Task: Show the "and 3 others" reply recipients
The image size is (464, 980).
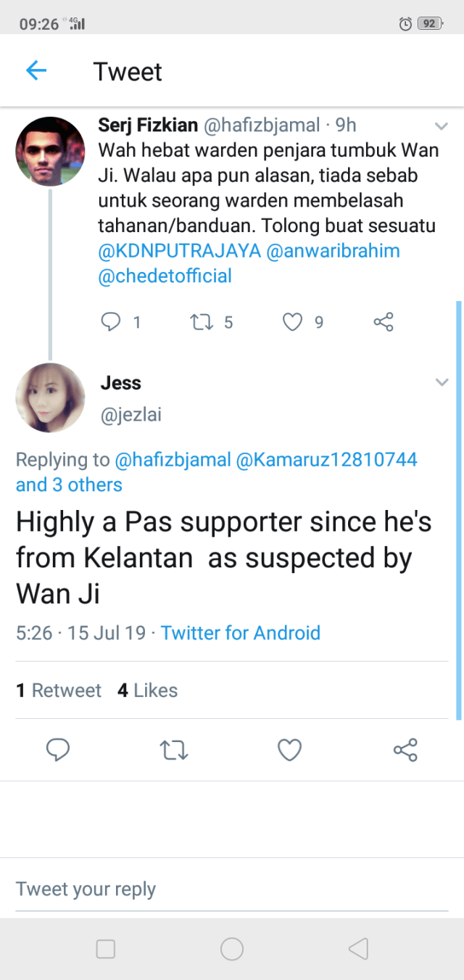Action: [x=69, y=485]
